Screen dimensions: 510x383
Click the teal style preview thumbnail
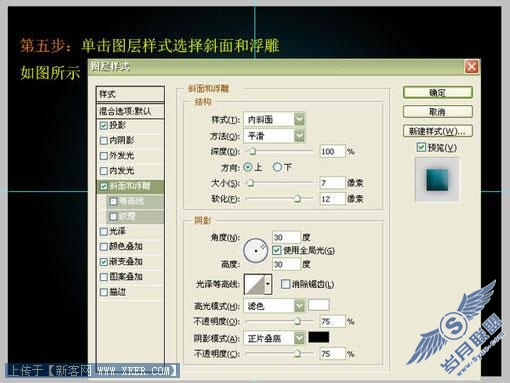(437, 180)
